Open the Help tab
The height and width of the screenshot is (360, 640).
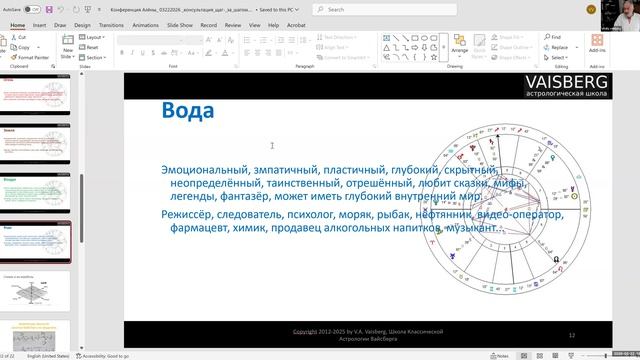pos(273,25)
